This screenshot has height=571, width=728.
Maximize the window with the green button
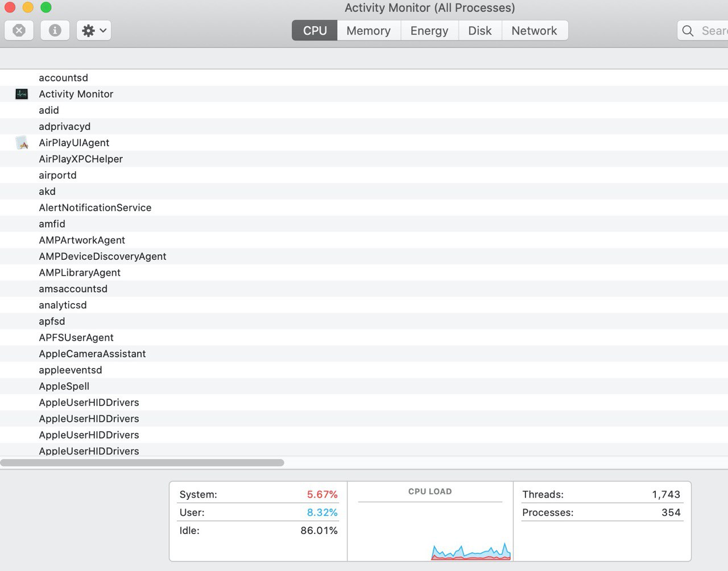point(46,7)
